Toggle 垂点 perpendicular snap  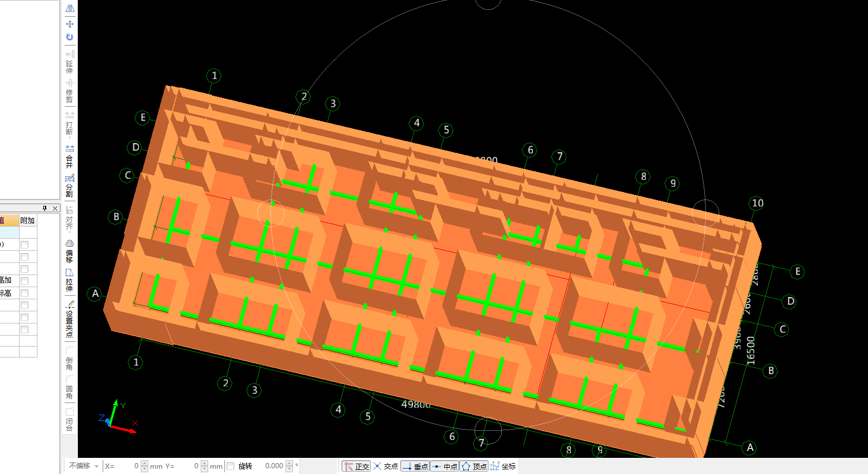(415, 466)
